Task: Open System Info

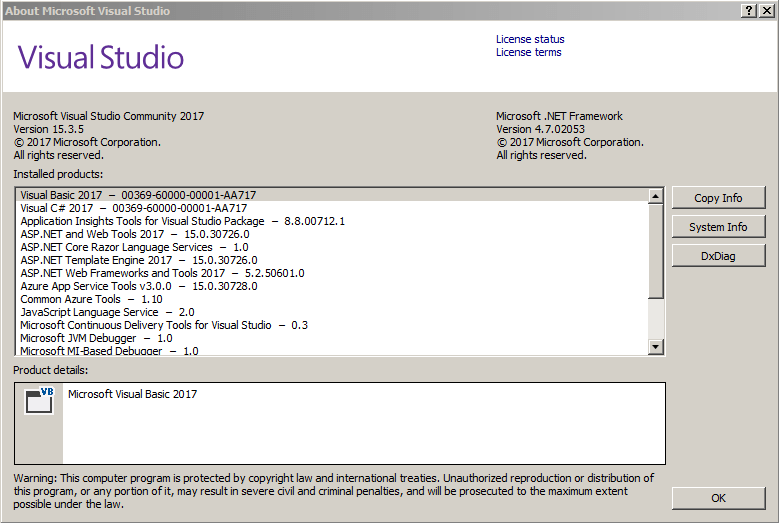Action: [x=718, y=227]
